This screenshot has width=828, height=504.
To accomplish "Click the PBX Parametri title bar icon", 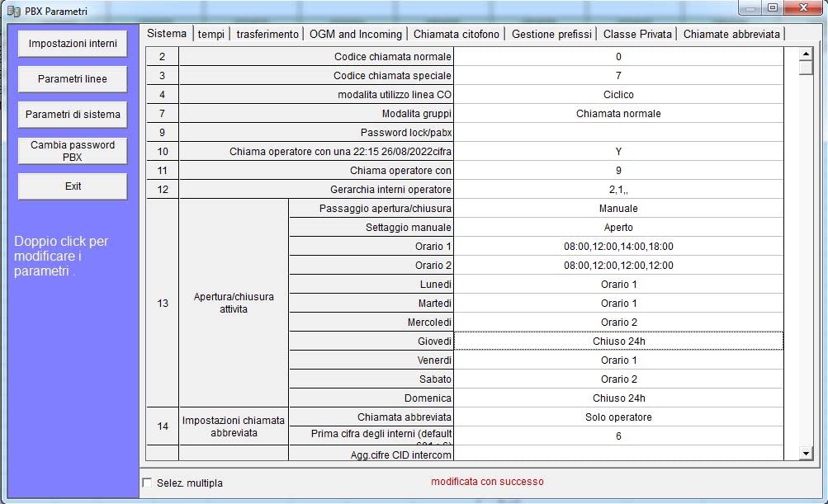I will [14, 11].
